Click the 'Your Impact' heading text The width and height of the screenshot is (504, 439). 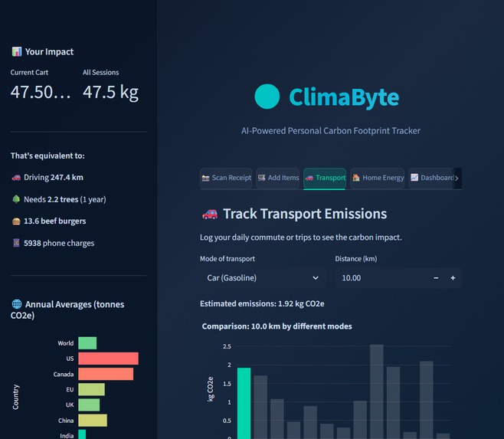pos(49,52)
